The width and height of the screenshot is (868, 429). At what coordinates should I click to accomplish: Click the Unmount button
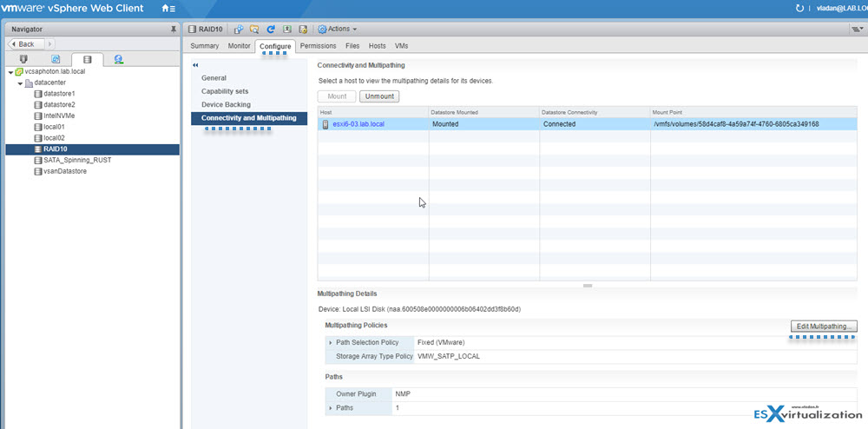point(380,96)
